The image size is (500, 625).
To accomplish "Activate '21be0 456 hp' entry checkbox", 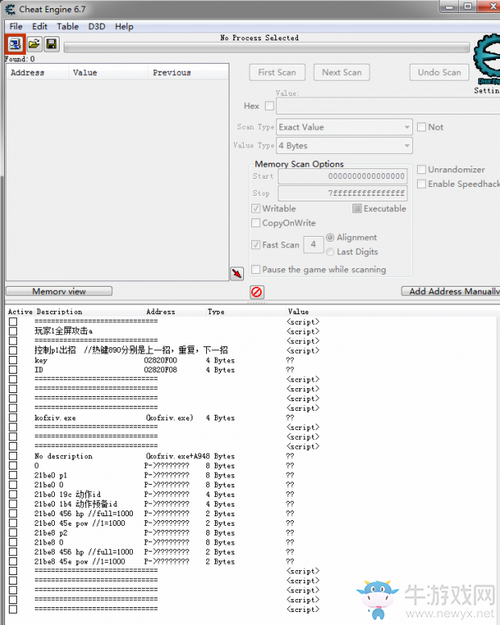I will tap(13, 513).
